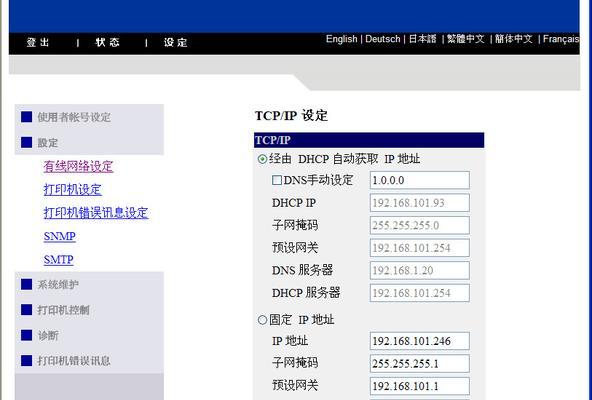Switch language to 繁體中文
592x400 pixels.
[466, 39]
